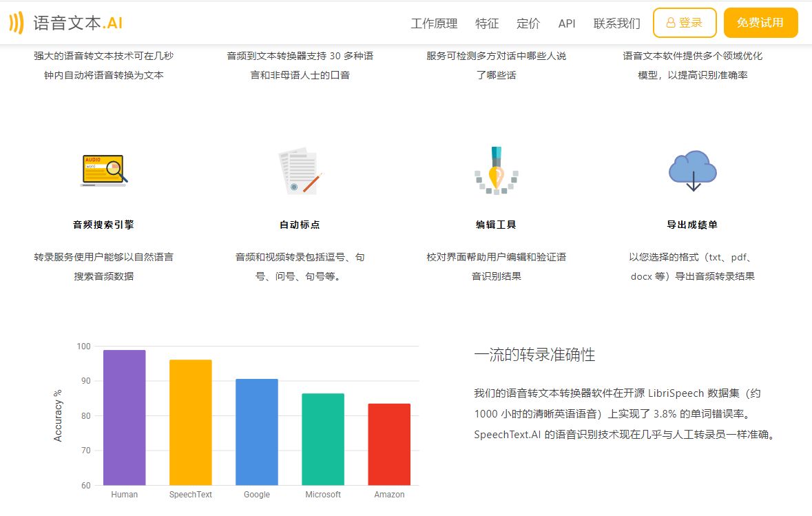812x516 pixels.
Task: Select the 音频搜索引擎 heading
Action: 103,225
